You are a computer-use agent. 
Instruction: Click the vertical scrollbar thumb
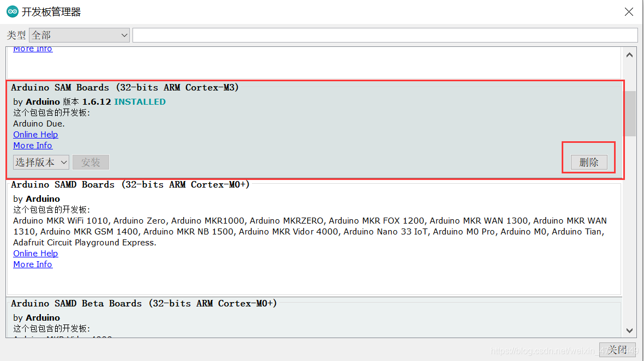[x=630, y=113]
